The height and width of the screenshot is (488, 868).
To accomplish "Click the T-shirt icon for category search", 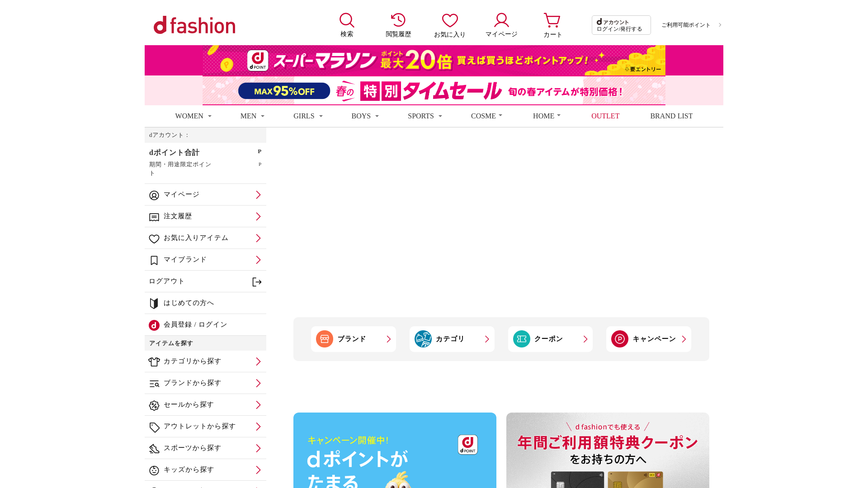I will (154, 362).
